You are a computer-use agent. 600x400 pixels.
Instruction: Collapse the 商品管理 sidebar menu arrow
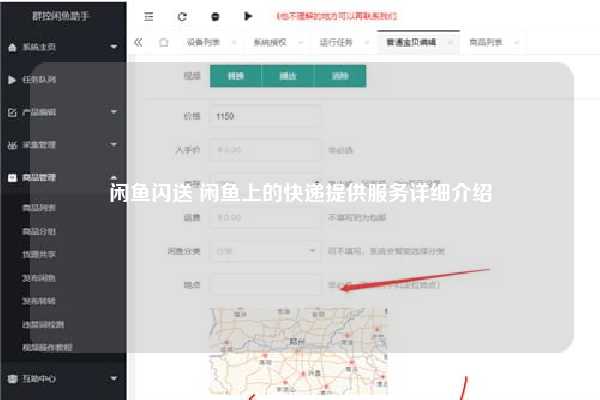coord(114,178)
